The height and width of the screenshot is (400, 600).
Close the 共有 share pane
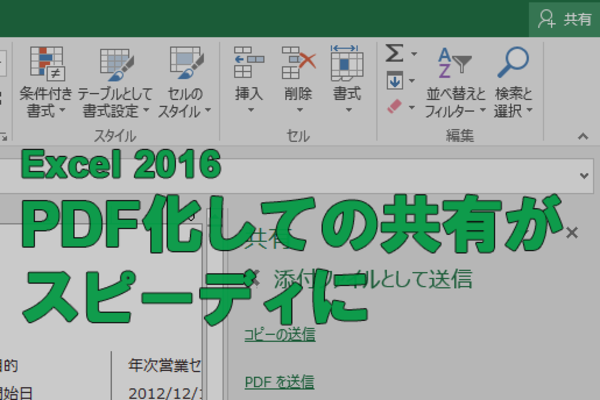tap(572, 232)
